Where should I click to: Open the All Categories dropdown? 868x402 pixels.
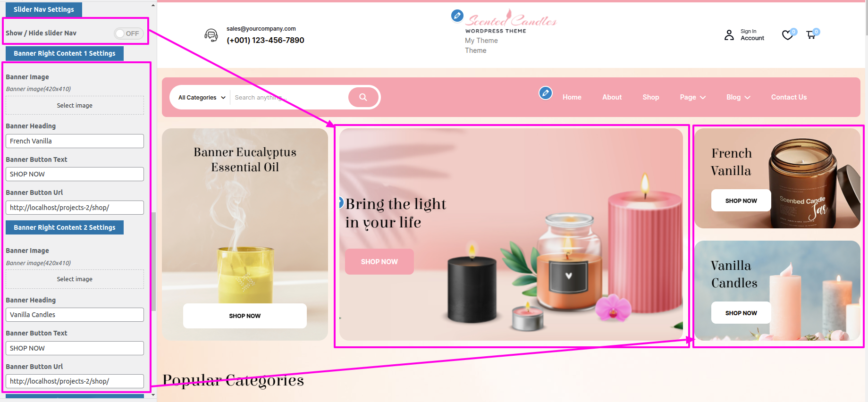point(202,98)
